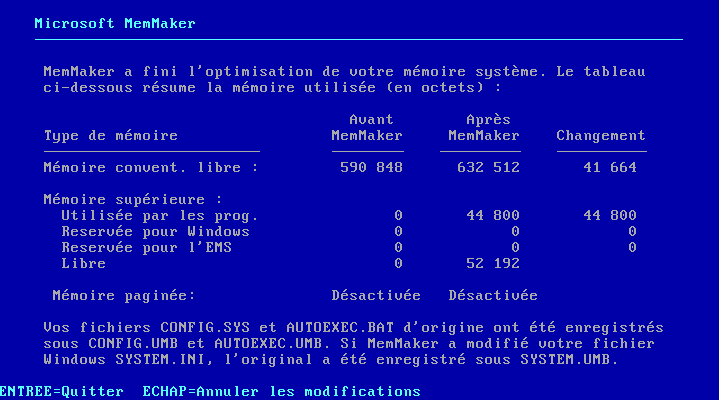Click the 'Mémoire supérieure :' heading
The width and height of the screenshot is (719, 400).
pos(133,200)
